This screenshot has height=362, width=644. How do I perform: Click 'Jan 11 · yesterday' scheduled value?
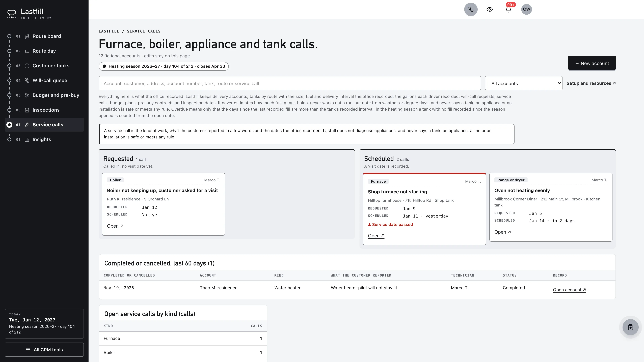[425, 216]
